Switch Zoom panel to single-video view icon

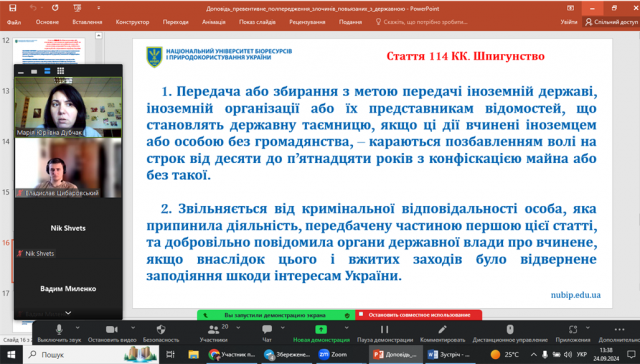pyautogui.click(x=34, y=71)
